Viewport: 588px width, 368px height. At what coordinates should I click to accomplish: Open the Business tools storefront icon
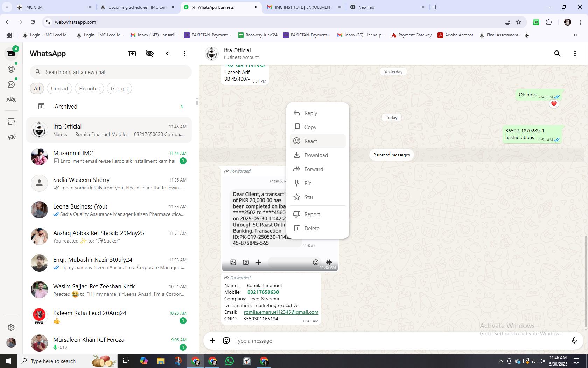coord(11,122)
